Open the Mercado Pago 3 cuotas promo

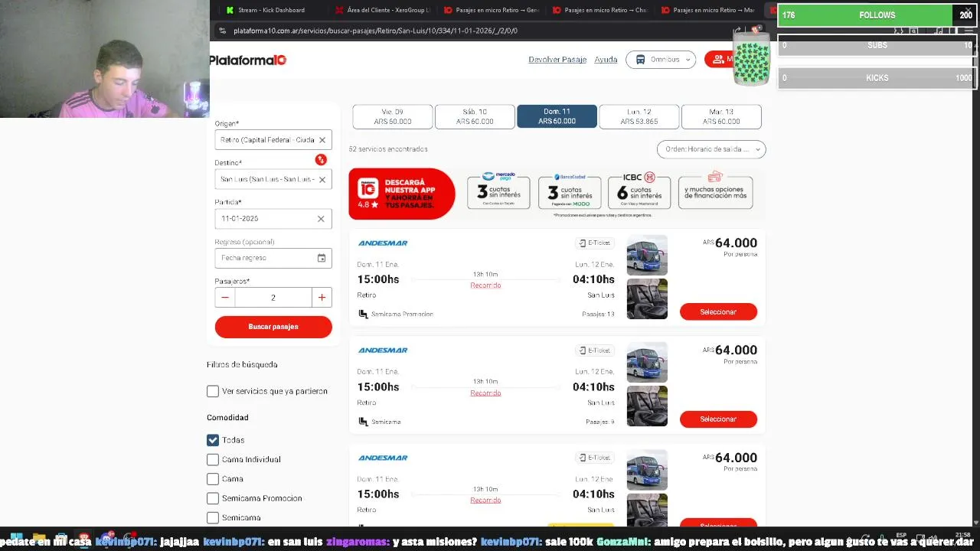tap(498, 190)
